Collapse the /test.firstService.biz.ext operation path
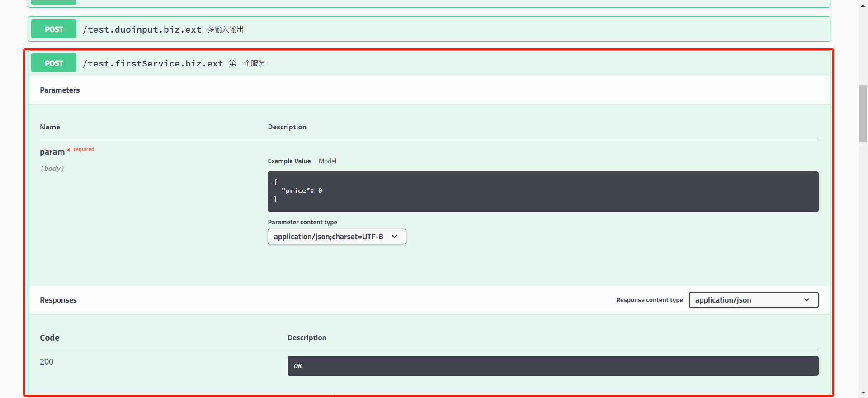This screenshot has width=868, height=398. pyautogui.click(x=153, y=63)
